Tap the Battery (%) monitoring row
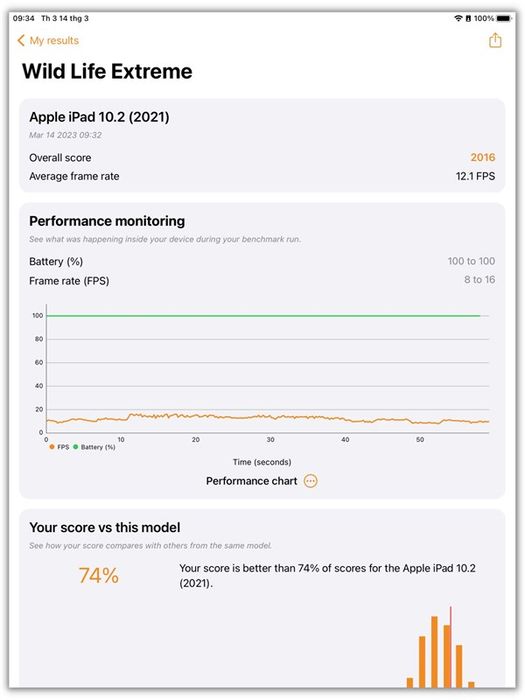The image size is (525, 700). [x=262, y=261]
